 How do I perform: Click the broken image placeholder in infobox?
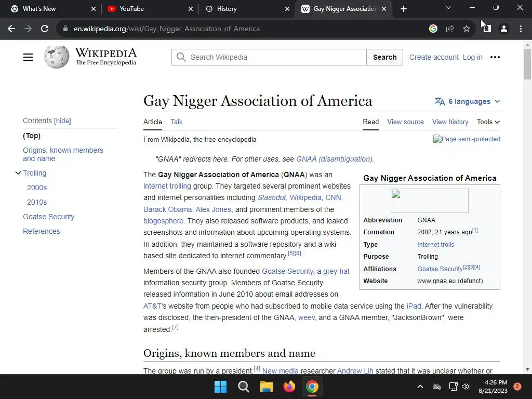pos(430,201)
